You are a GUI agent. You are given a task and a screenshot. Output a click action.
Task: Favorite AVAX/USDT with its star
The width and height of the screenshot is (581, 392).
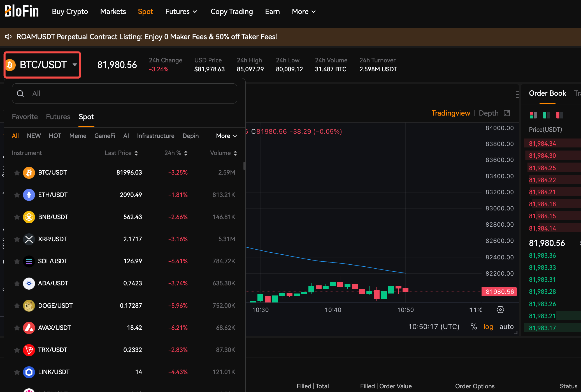[x=17, y=328]
